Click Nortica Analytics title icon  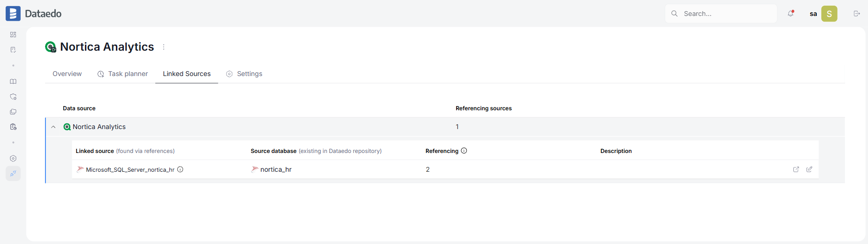tap(51, 47)
